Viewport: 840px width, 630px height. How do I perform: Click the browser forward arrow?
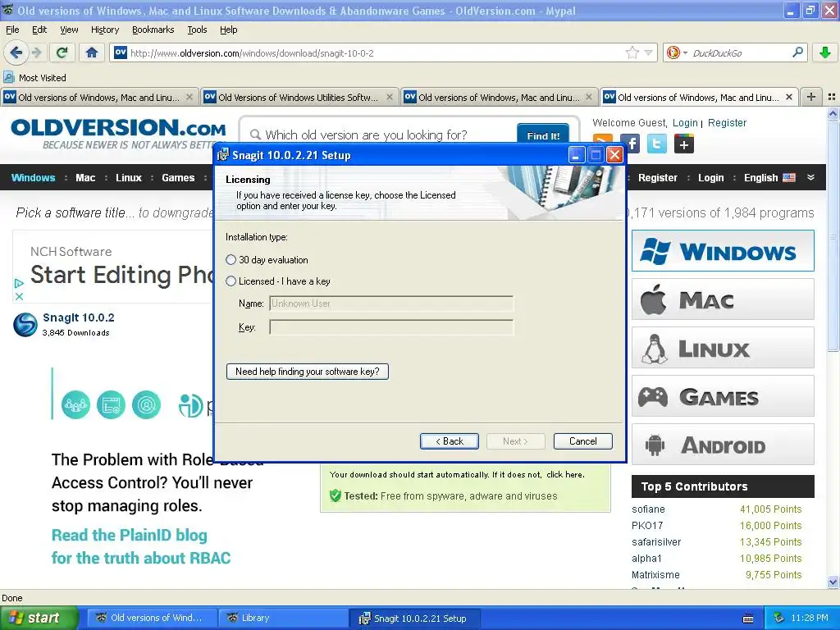[x=37, y=52]
